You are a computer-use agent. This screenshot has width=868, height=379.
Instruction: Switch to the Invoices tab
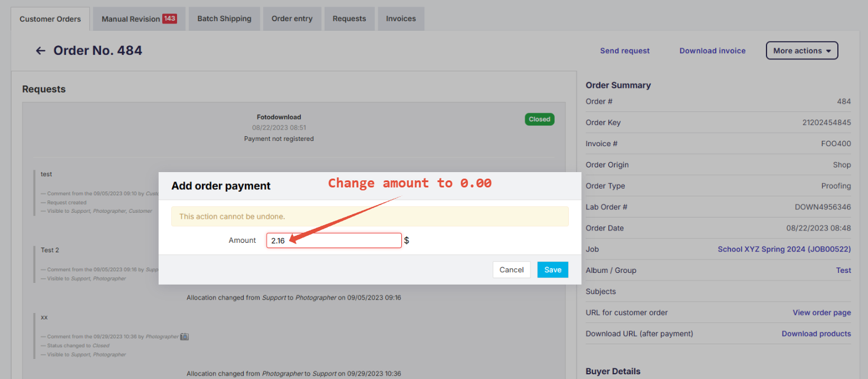click(x=401, y=18)
